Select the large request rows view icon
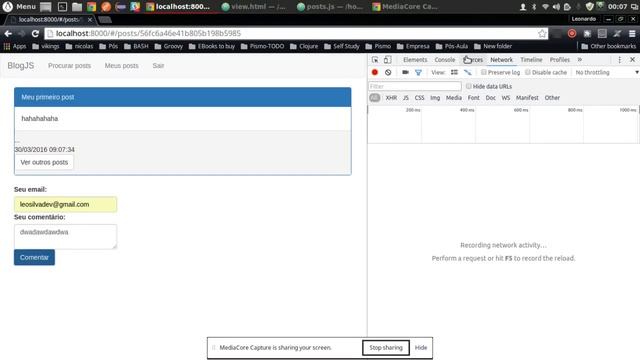Viewport: 640px width, 360px height. [454, 72]
